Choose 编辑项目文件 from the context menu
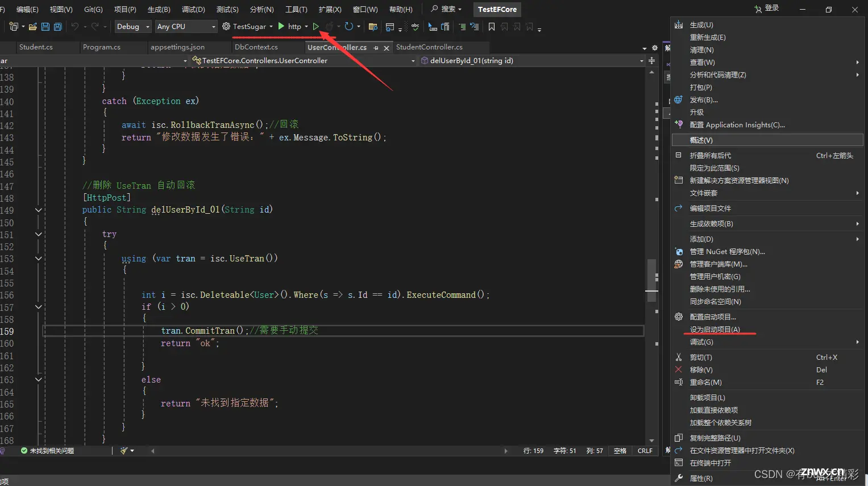The image size is (868, 486). [711, 209]
